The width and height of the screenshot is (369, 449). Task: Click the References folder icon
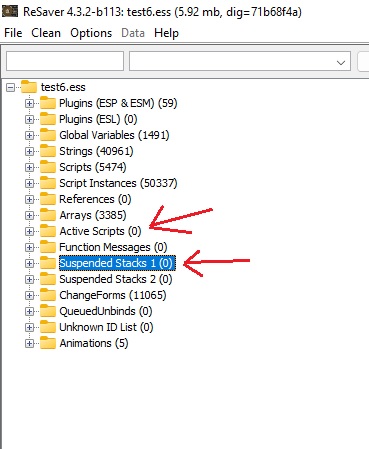coord(48,199)
